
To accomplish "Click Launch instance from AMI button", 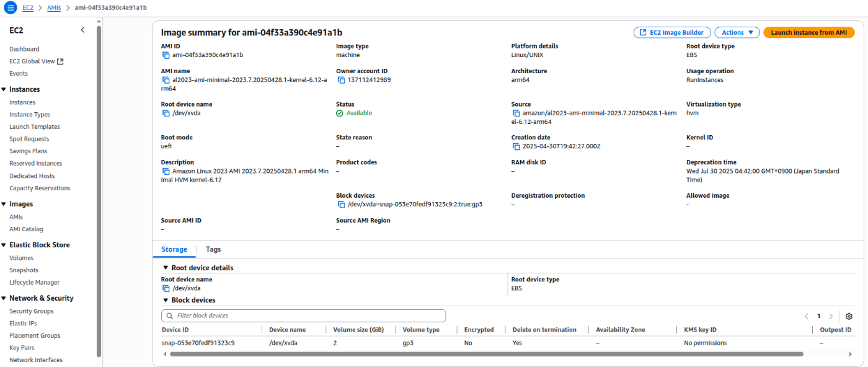I will click(x=808, y=32).
